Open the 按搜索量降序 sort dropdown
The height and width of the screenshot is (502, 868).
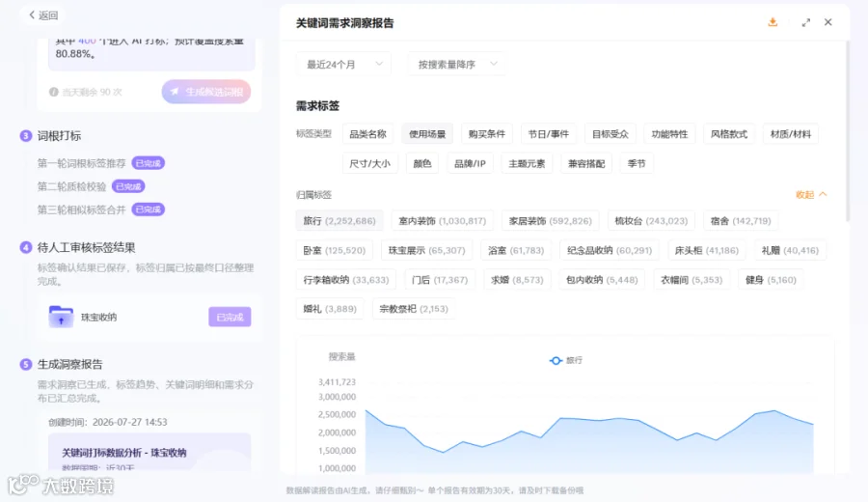pos(456,65)
